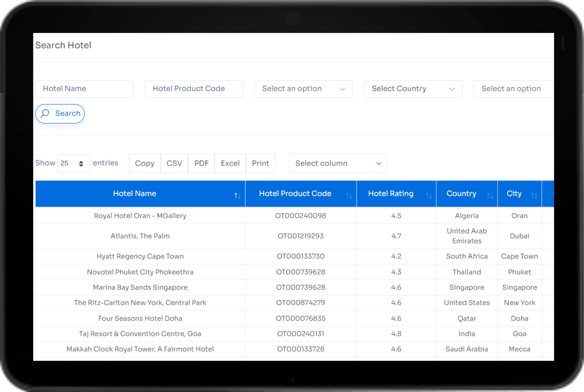The width and height of the screenshot is (584, 392).
Task: Sort by City column arrows
Action: click(534, 195)
